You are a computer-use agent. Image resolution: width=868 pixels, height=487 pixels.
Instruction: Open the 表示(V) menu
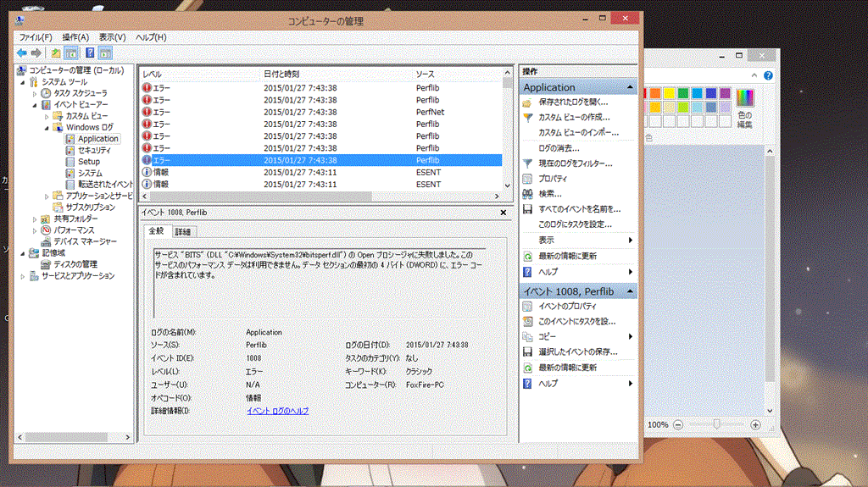(x=113, y=37)
